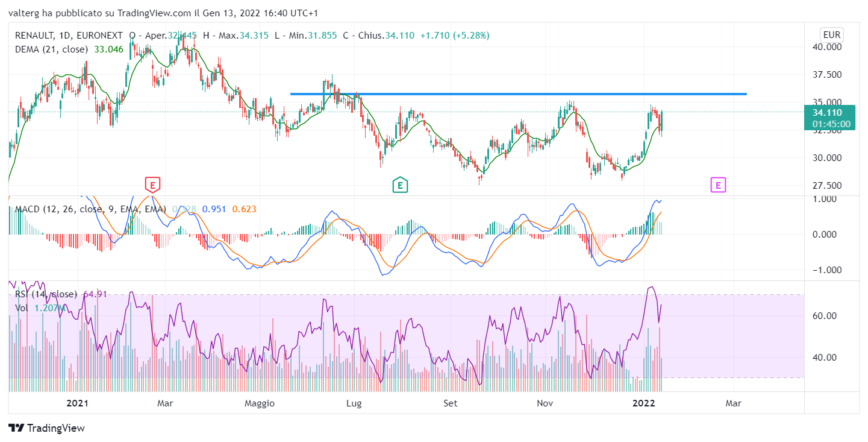Click the +1.710 (+5.28%) change value
The height and width of the screenshot is (442, 868).
[x=455, y=36]
